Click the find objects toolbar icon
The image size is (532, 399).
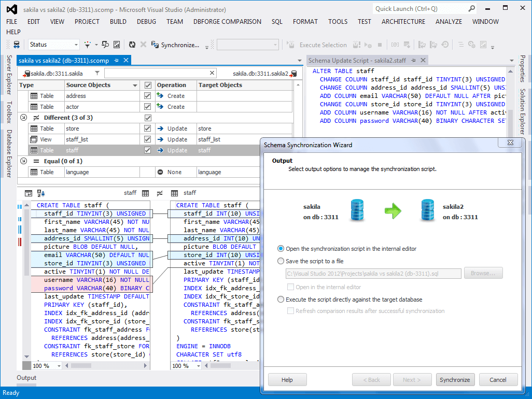105,45
